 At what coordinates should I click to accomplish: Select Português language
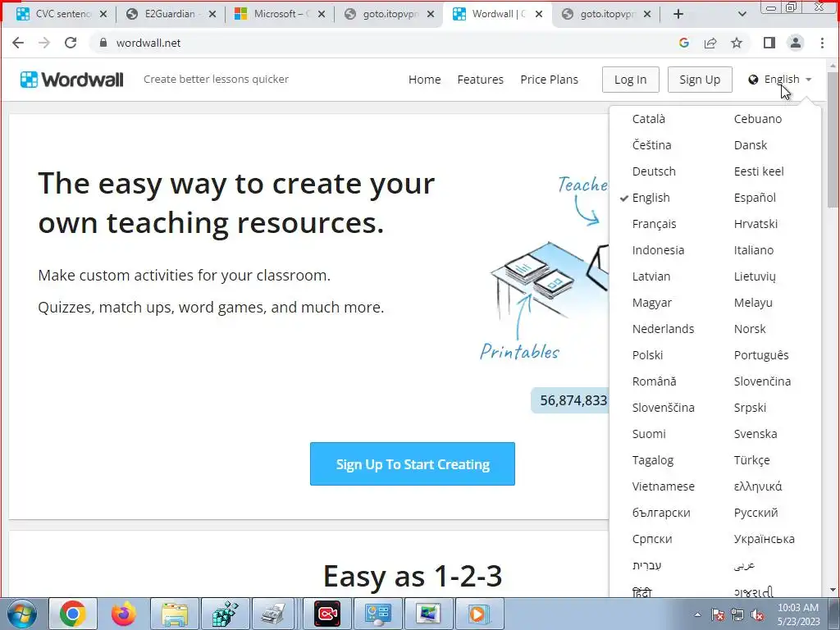760,355
